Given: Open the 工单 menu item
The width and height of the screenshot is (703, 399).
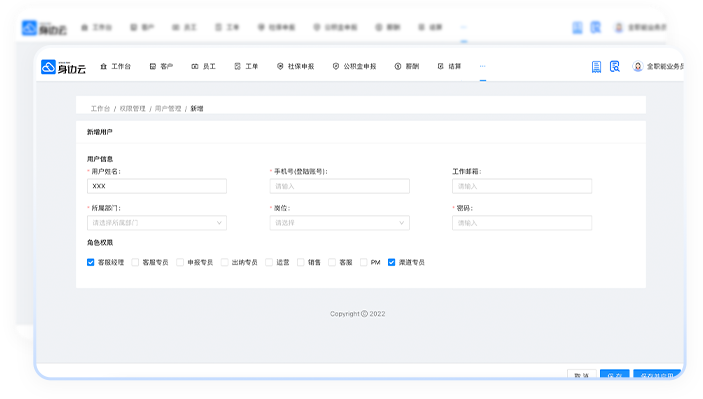Looking at the screenshot, I should (x=246, y=66).
